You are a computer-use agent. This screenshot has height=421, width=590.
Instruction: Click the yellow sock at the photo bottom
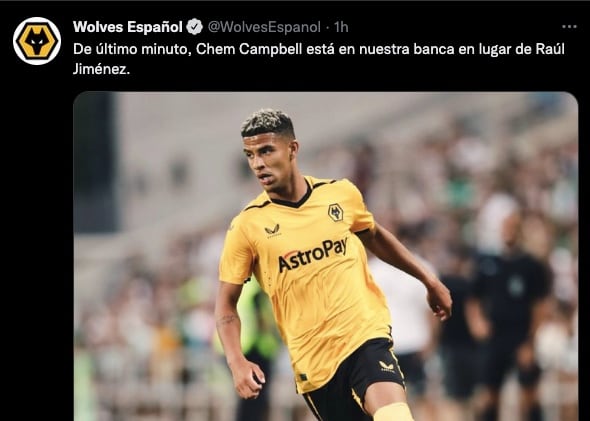point(393,412)
